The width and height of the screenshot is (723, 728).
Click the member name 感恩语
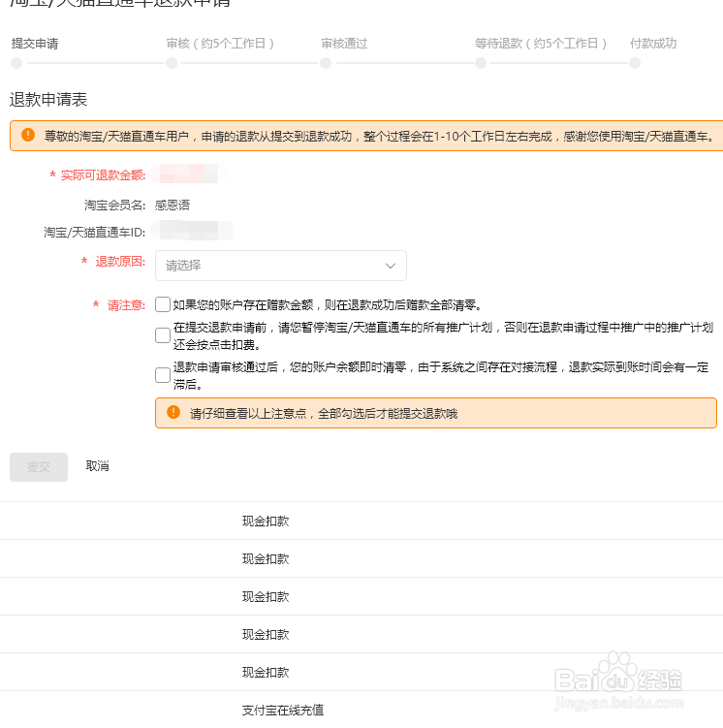(173, 205)
